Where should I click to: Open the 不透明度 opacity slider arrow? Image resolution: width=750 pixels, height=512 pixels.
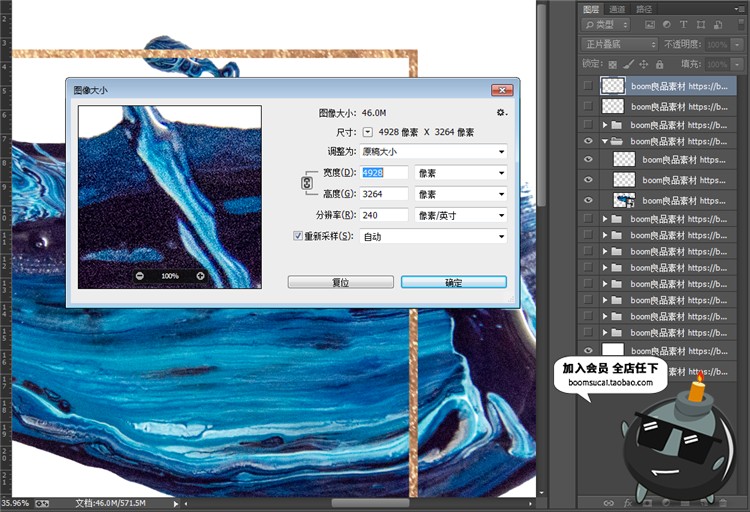point(737,45)
